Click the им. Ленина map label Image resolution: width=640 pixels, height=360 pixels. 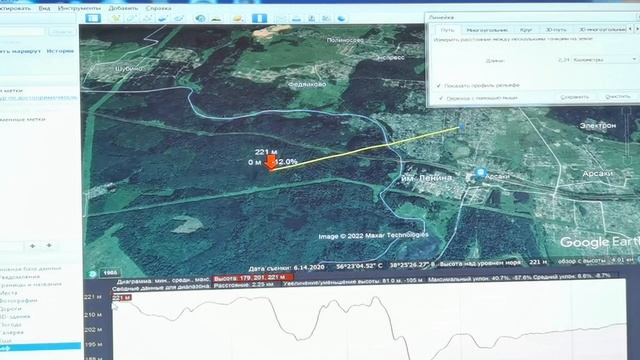[x=427, y=178]
